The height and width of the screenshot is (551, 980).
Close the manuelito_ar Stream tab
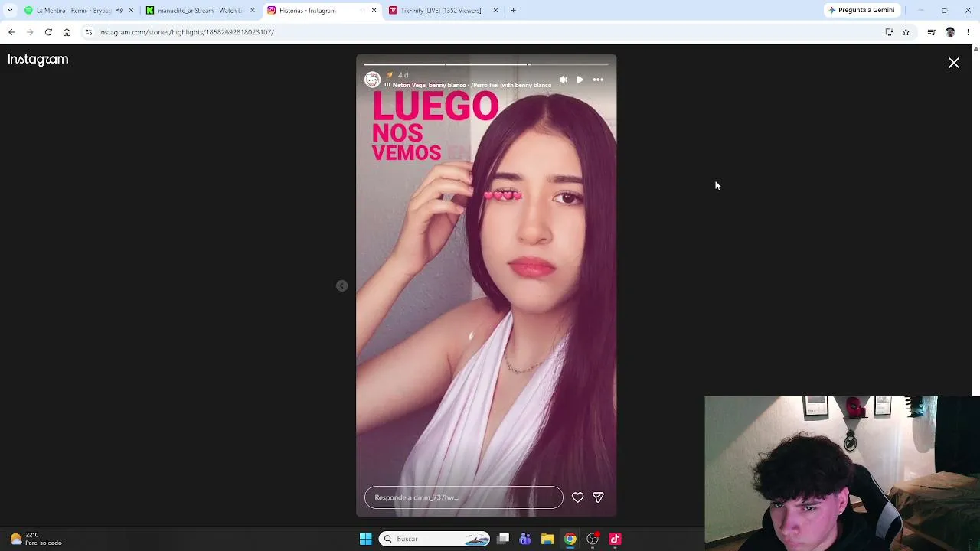coord(253,11)
